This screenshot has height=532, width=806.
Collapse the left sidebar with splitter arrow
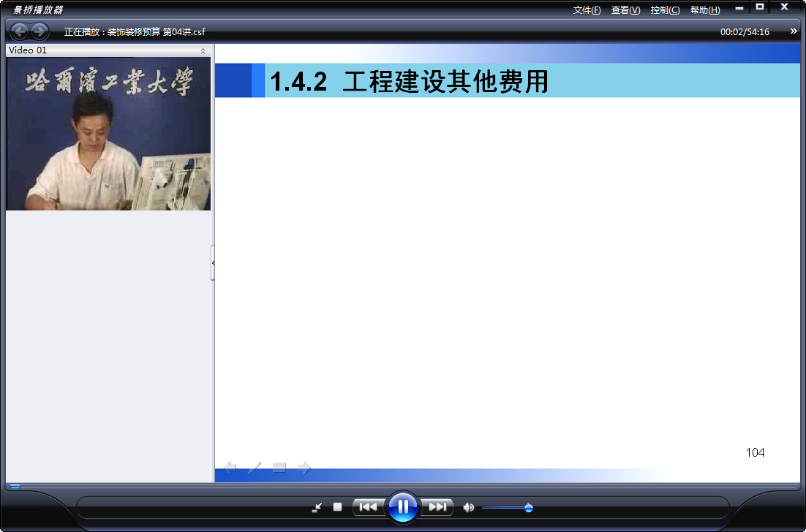(x=213, y=263)
